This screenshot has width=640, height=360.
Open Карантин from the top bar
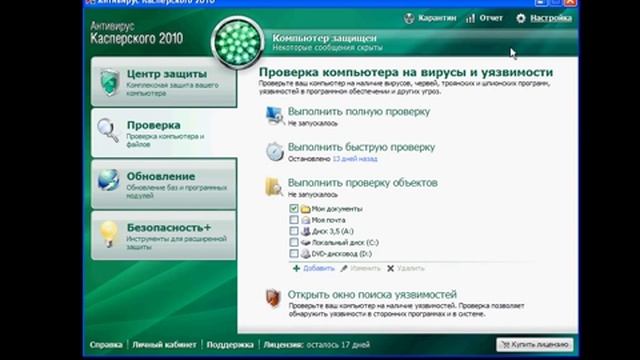coord(437,18)
